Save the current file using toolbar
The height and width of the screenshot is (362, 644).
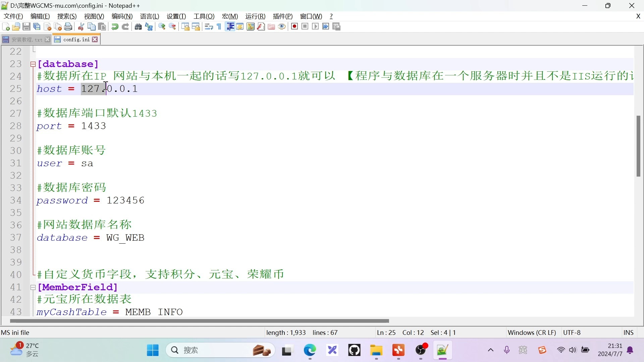26,27
